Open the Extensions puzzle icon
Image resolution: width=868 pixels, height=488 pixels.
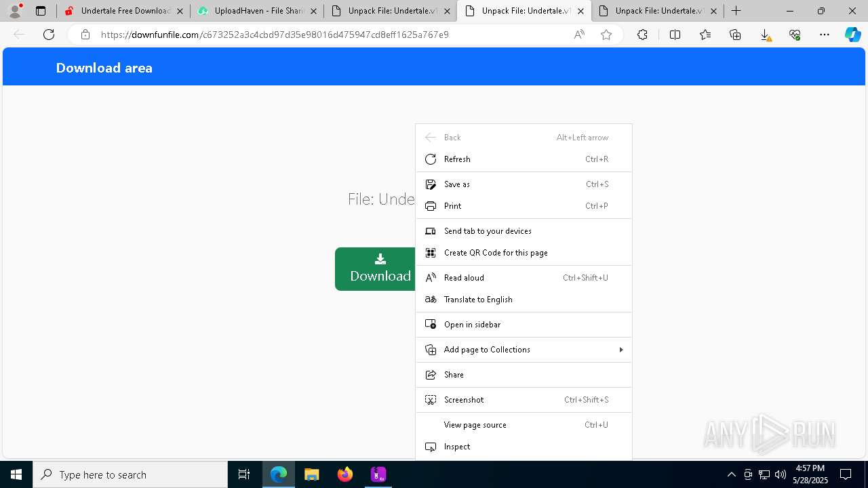(642, 35)
